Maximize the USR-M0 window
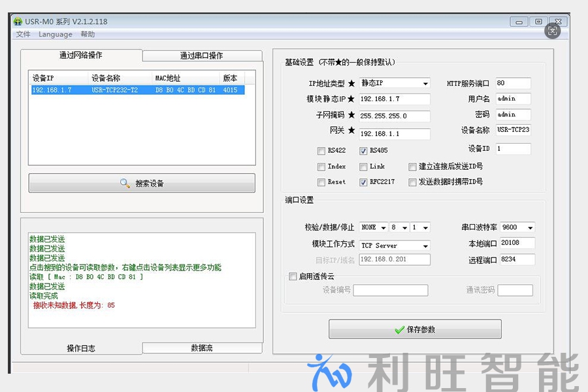 [x=538, y=22]
